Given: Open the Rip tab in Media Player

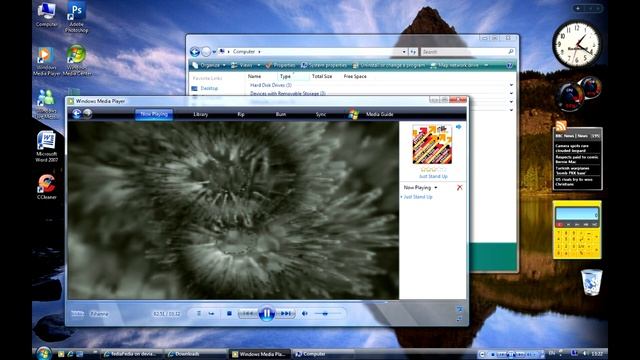Looking at the screenshot, I should [x=241, y=114].
